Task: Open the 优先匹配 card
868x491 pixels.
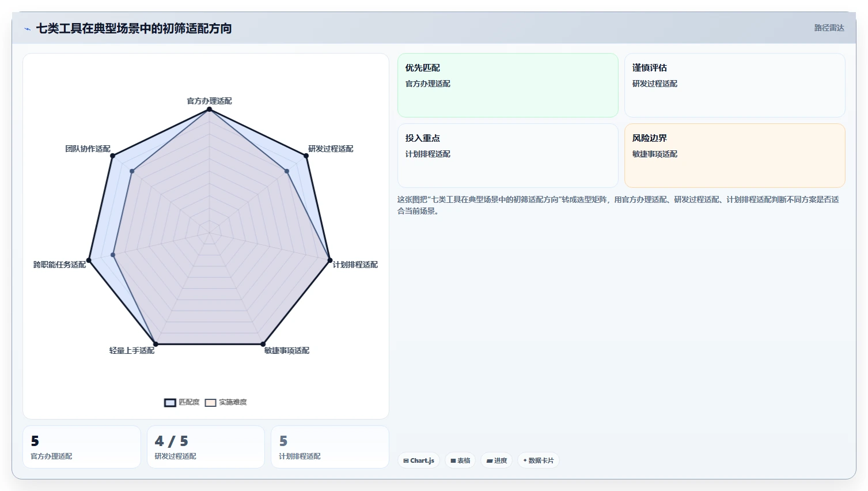Action: [507, 85]
